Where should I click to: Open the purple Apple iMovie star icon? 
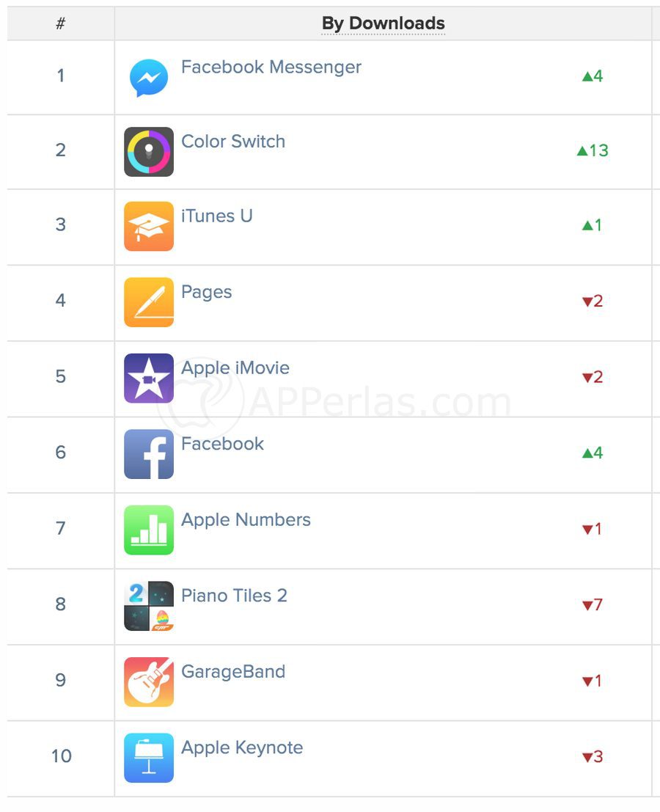coord(149,378)
